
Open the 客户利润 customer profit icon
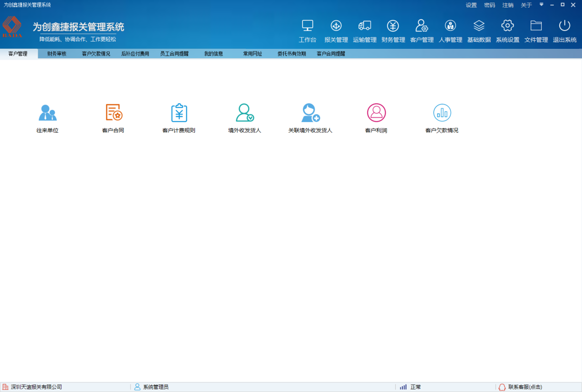[x=375, y=115]
